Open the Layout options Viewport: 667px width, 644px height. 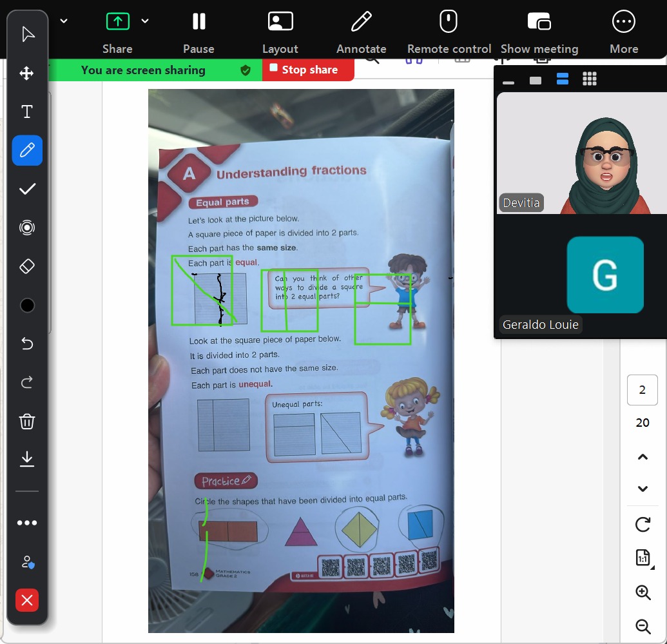pos(280,34)
